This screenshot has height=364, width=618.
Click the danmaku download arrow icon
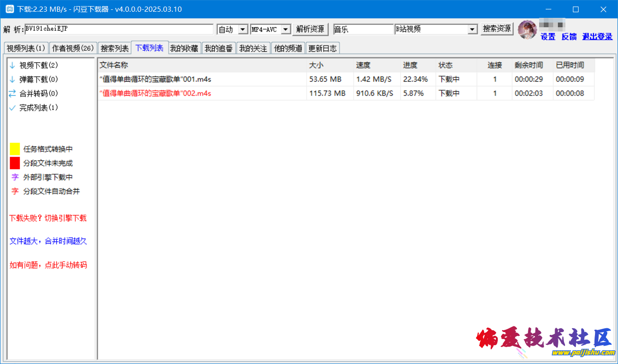pyautogui.click(x=12, y=79)
